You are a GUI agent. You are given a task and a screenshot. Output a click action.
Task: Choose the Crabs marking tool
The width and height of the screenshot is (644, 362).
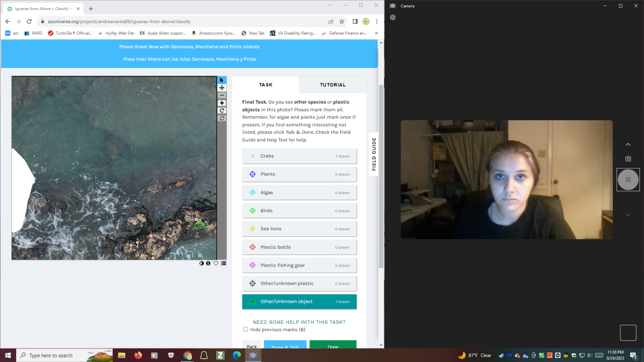point(299,156)
